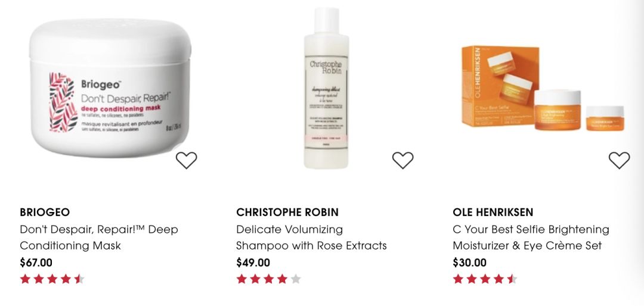Click the four-star rating under the shampoo

coord(268,279)
